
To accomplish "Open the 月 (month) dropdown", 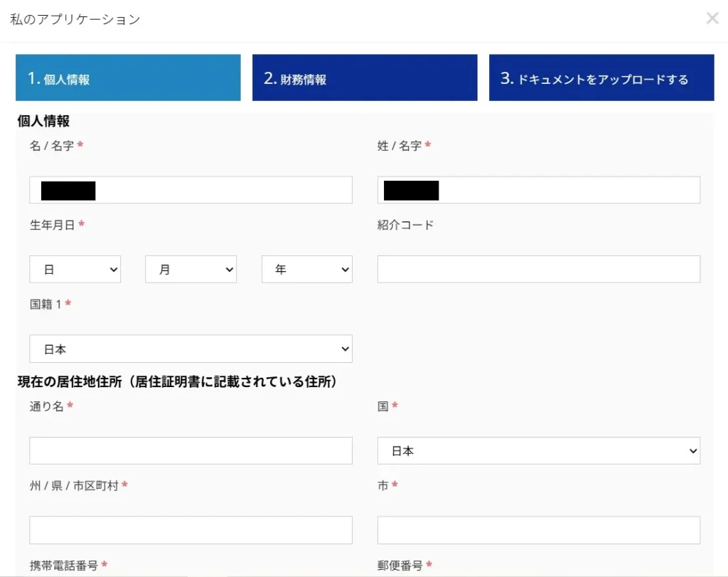I will tap(191, 269).
